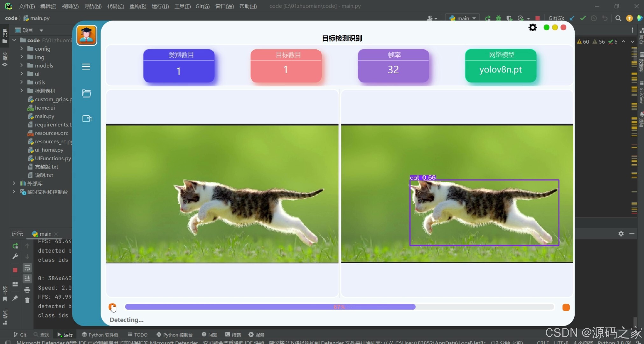Rerun main using green rerun icon

15,246
